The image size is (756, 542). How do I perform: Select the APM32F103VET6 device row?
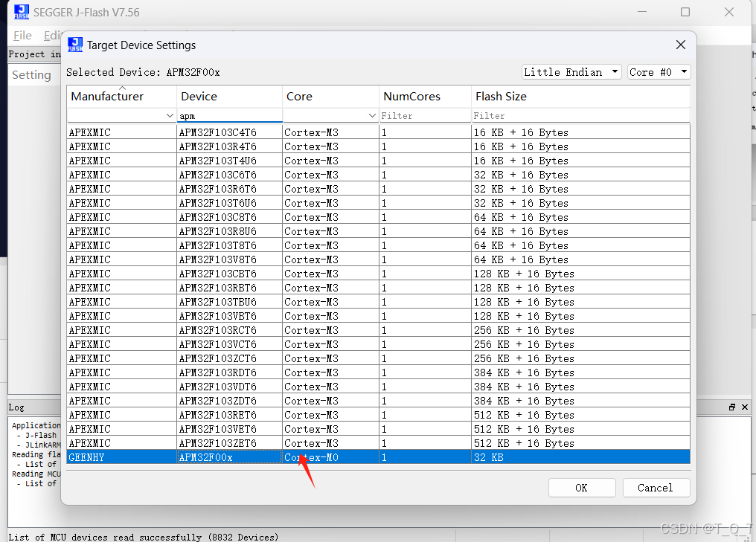click(x=379, y=429)
